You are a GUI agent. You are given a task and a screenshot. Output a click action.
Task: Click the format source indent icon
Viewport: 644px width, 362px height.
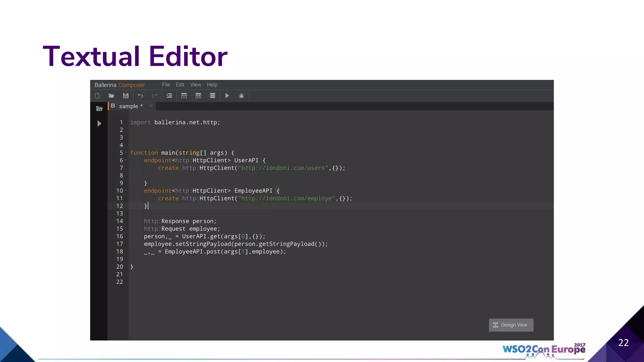(169, 96)
